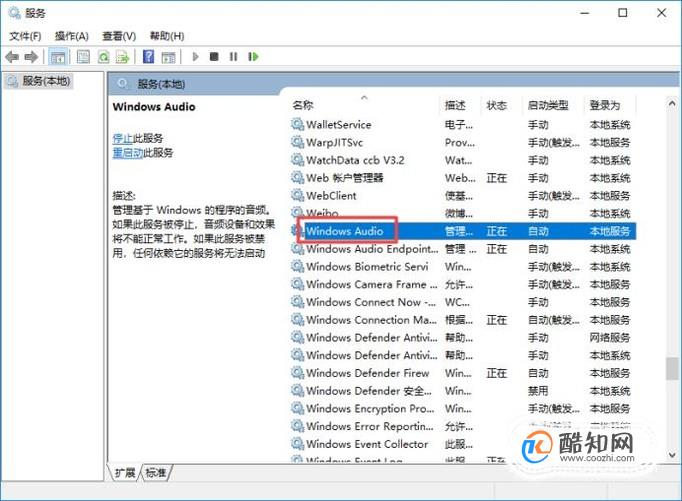Select the Windows Biometric Servi row
Screen dimensions: 682x501
[x=463, y=267]
